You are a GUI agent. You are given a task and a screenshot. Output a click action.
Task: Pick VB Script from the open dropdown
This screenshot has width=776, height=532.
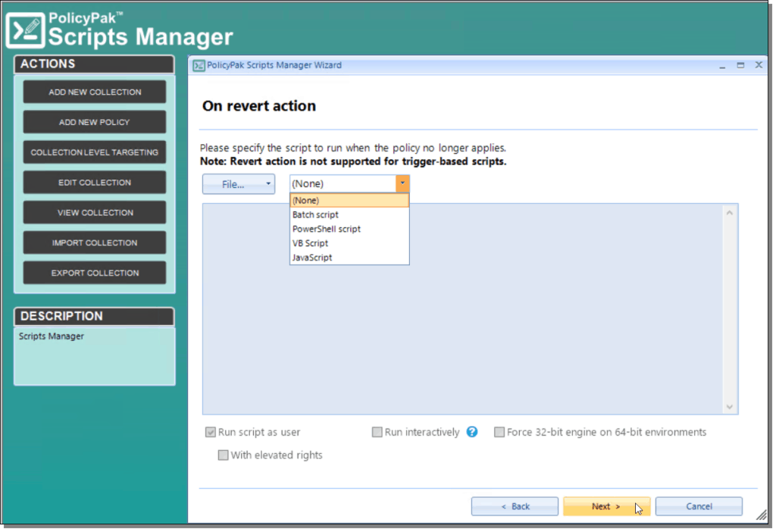309,243
